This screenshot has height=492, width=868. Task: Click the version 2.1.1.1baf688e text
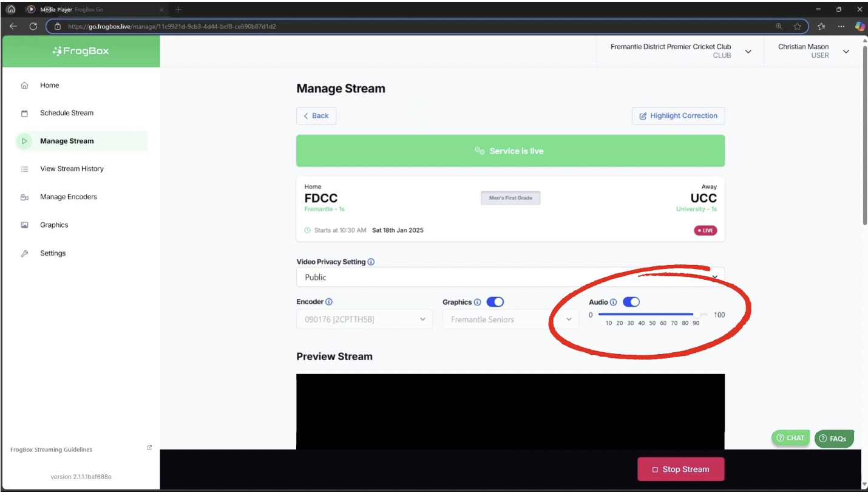coord(81,477)
